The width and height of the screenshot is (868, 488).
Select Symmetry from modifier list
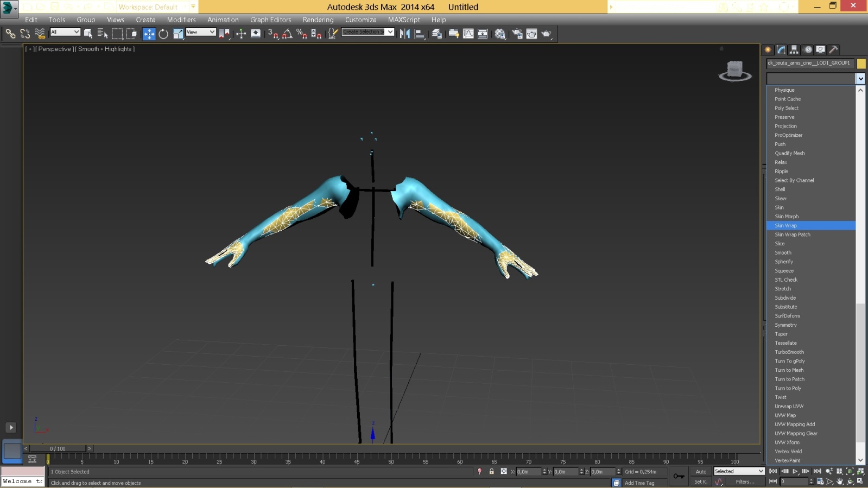(811, 325)
